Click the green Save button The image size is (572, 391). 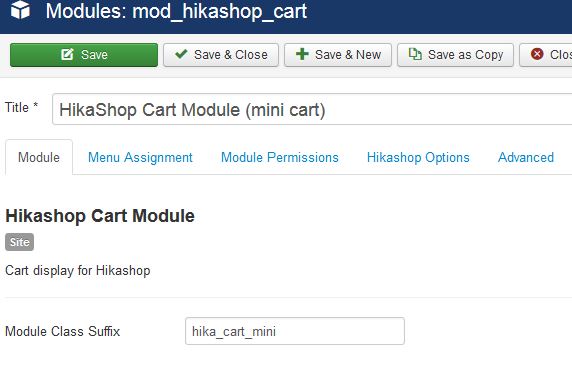click(84, 55)
